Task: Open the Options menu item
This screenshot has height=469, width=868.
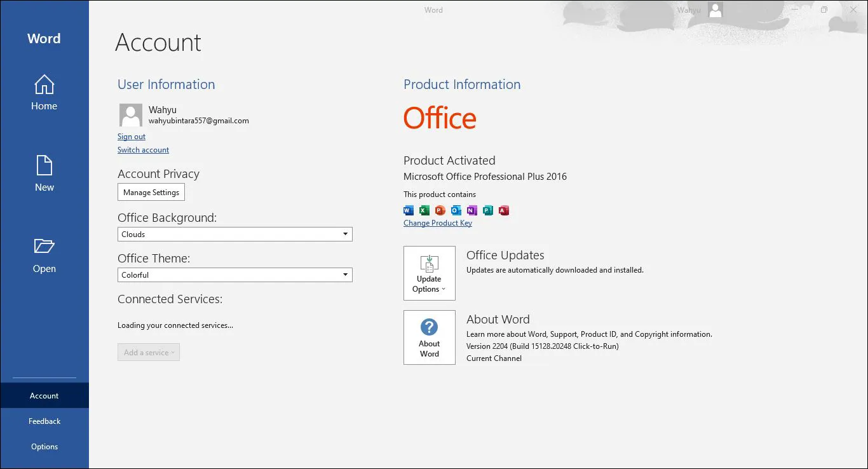Action: click(x=44, y=446)
